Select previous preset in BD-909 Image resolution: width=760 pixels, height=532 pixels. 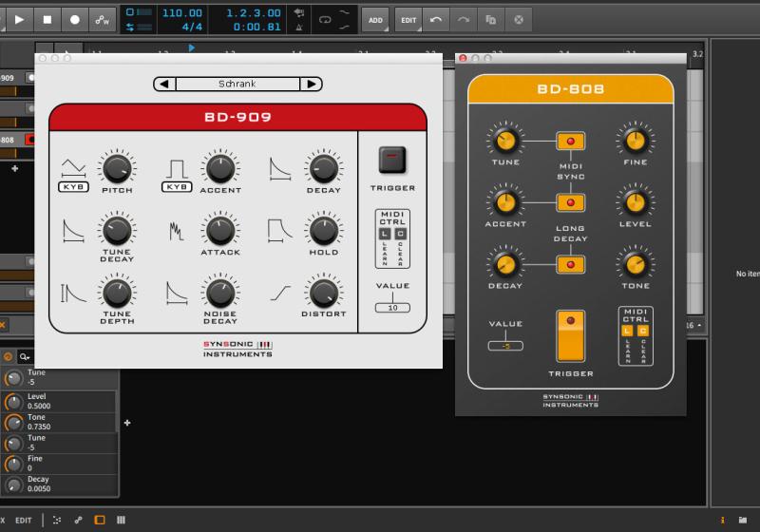[x=164, y=84]
